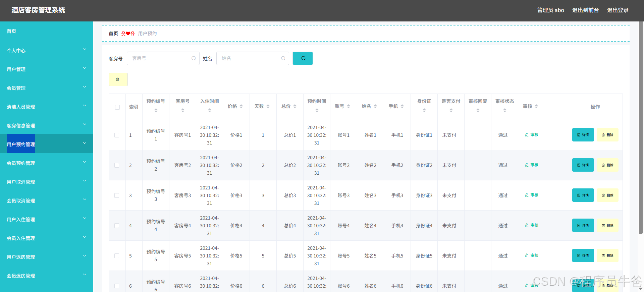Image resolution: width=644 pixels, height=292 pixels.
Task: Click 删除 button for row 1
Action: (x=607, y=135)
